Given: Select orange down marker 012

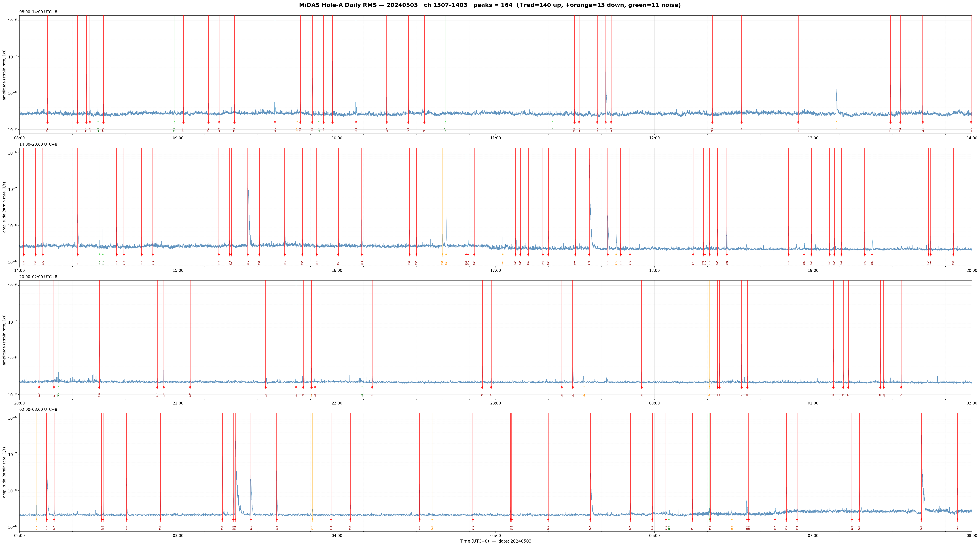Looking at the screenshot, I should pos(297,122).
